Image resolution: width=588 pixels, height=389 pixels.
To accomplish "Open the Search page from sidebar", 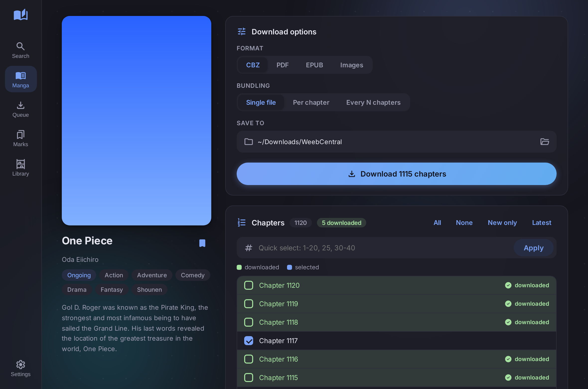I will 21,50.
